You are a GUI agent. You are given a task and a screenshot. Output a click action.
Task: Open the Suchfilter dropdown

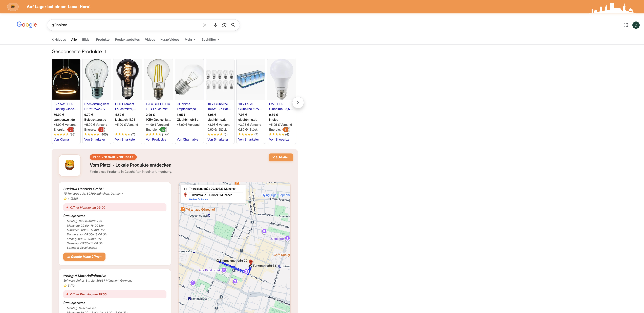click(210, 39)
